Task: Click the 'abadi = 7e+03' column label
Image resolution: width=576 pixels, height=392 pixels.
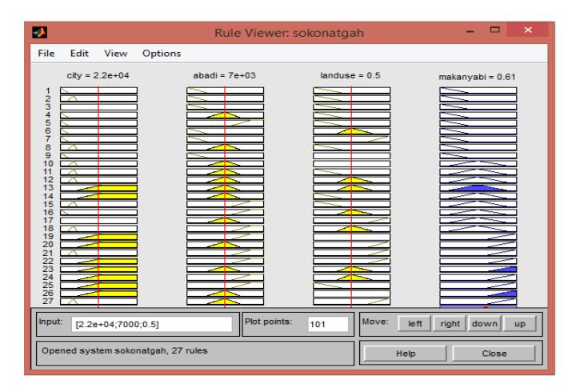Action: [x=224, y=75]
